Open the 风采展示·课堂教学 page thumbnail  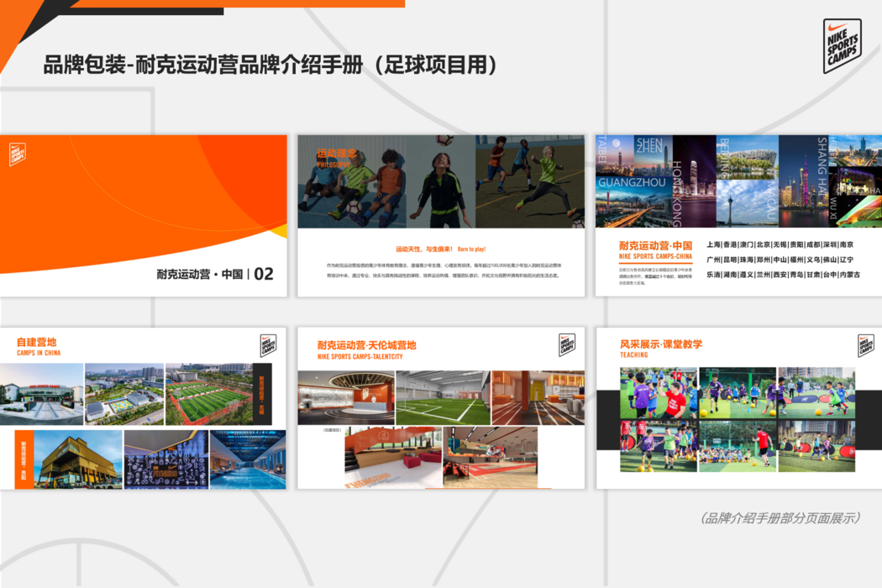click(x=738, y=408)
